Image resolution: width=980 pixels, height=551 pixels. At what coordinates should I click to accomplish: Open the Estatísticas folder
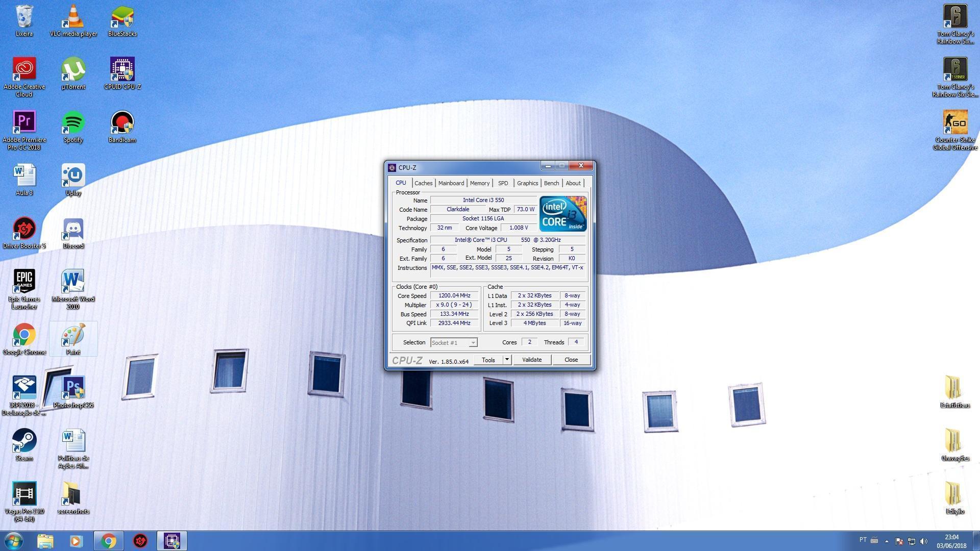coord(955,392)
